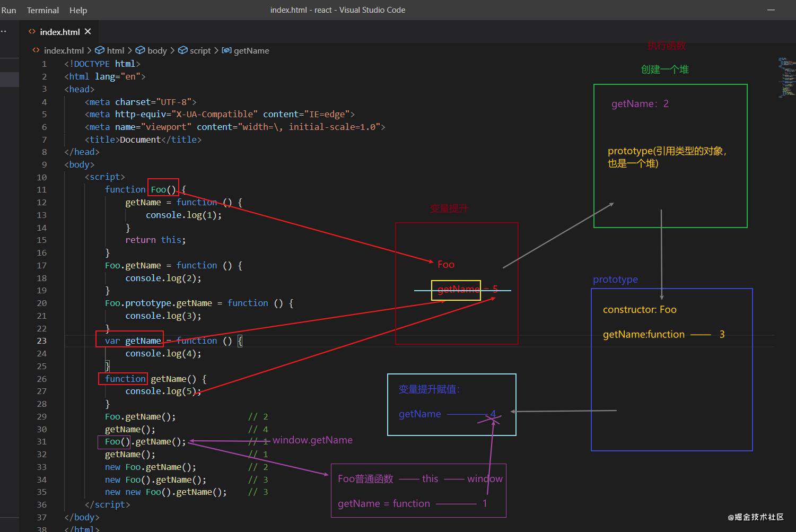Open the html breadcrumb segment

pos(116,50)
